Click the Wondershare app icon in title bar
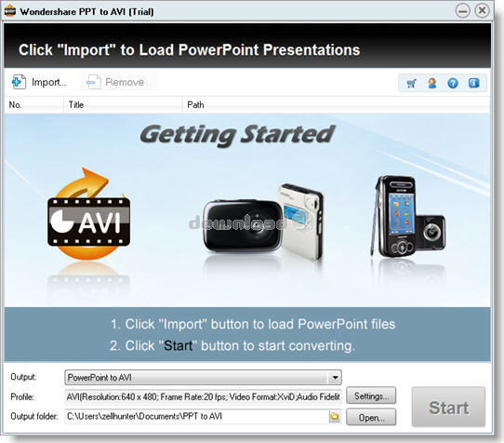Image resolution: width=504 pixels, height=443 pixels. click(10, 11)
